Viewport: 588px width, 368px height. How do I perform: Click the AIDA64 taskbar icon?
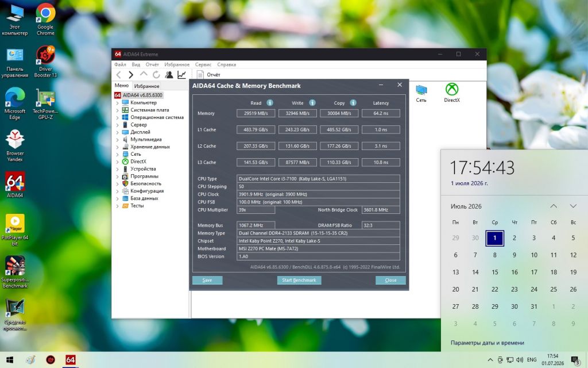pos(70,360)
